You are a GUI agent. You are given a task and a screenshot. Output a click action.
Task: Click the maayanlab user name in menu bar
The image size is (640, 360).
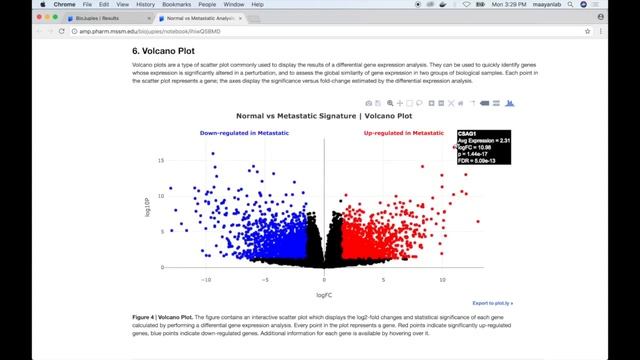tap(547, 4)
